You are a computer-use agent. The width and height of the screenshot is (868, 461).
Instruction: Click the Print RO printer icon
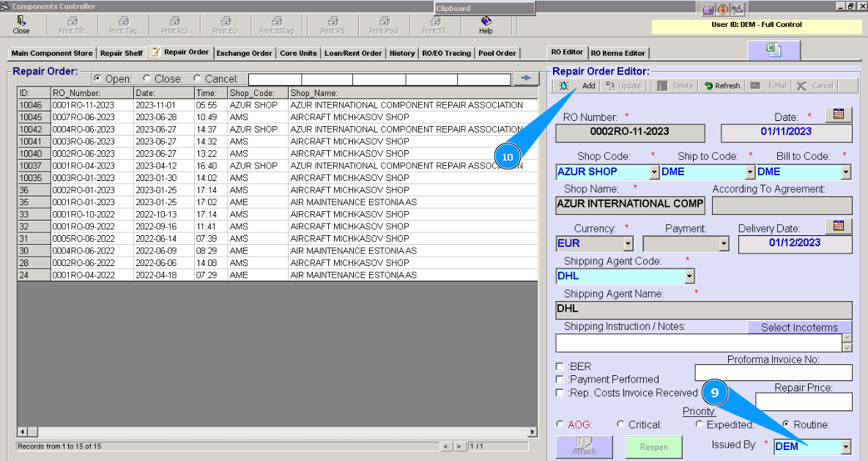174,21
